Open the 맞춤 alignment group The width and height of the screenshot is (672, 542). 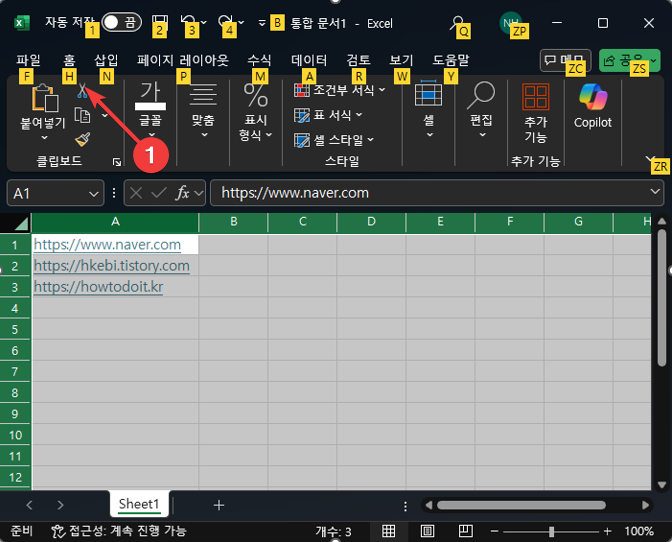pyautogui.click(x=203, y=110)
